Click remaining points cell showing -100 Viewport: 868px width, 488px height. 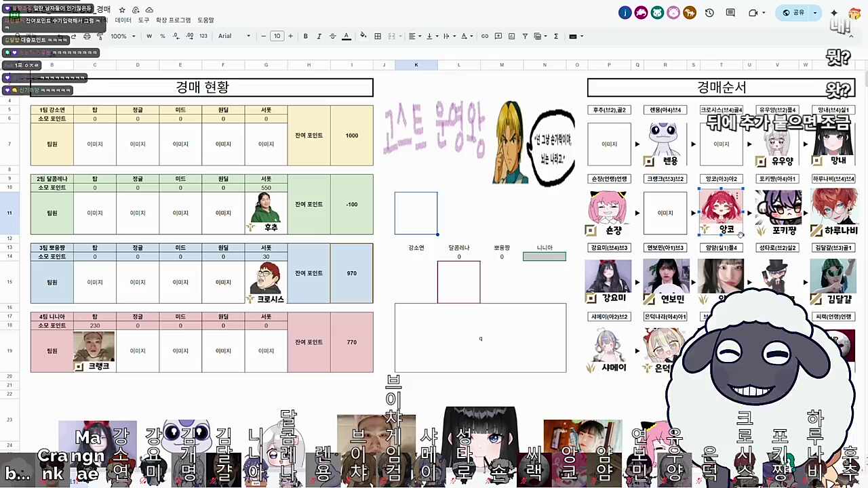pyautogui.click(x=351, y=205)
